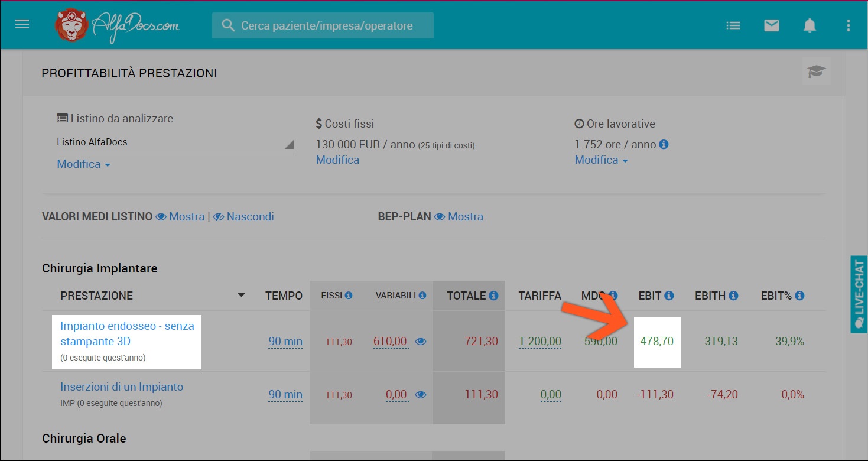Click the info icon next to Ore lavorative

point(664,144)
